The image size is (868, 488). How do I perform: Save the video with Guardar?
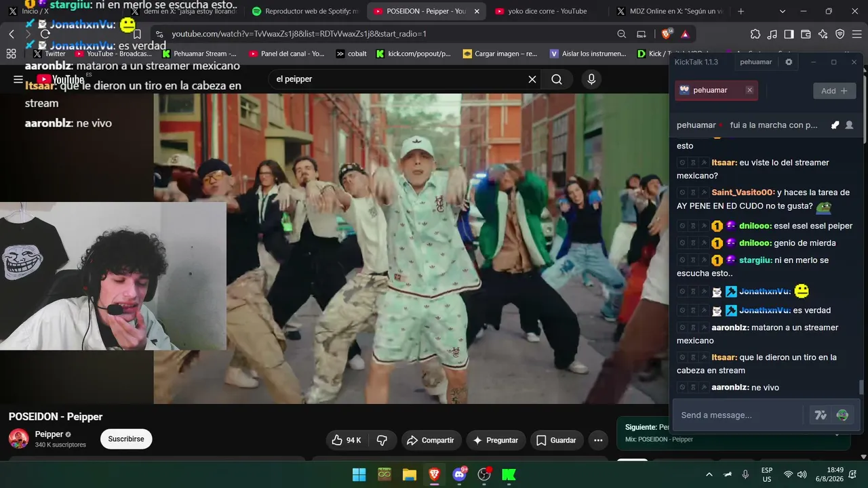click(556, 440)
